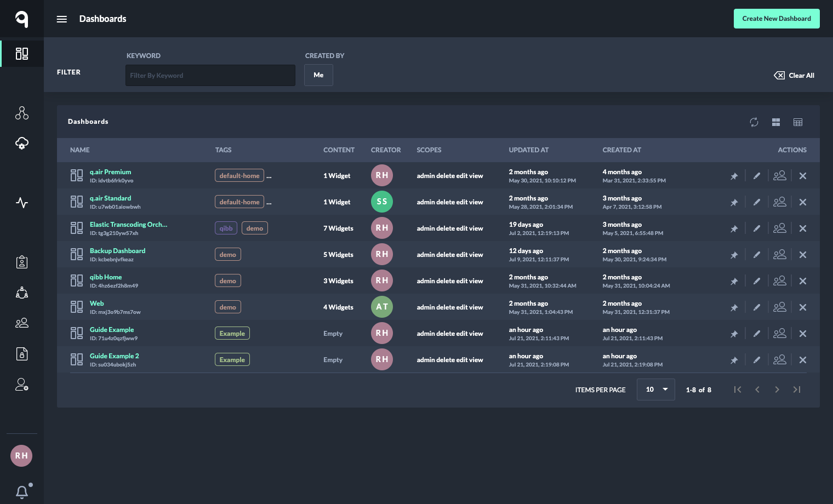Image resolution: width=833 pixels, height=504 pixels.
Task: Click Create New Dashboard button
Action: click(776, 19)
